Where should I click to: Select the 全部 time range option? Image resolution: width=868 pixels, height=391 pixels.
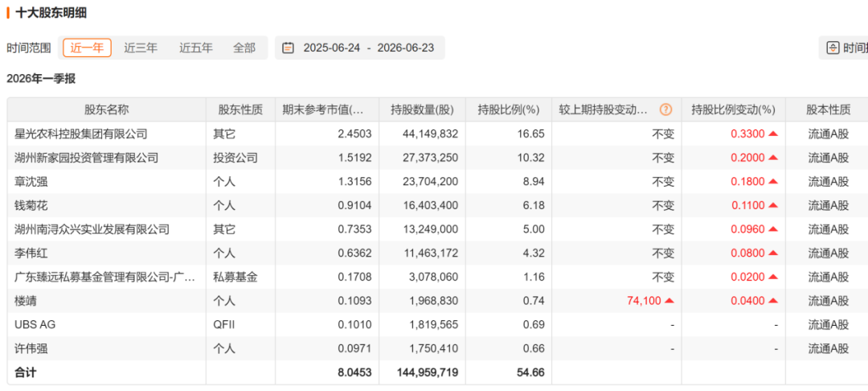pyautogui.click(x=244, y=47)
